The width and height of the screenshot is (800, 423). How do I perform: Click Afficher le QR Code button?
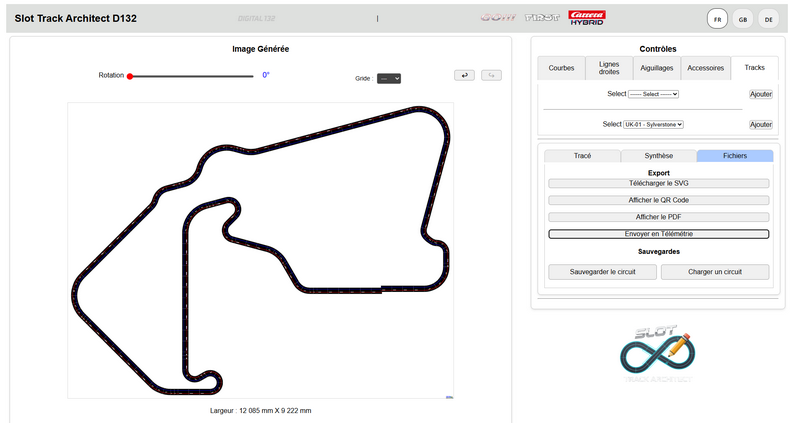point(659,200)
